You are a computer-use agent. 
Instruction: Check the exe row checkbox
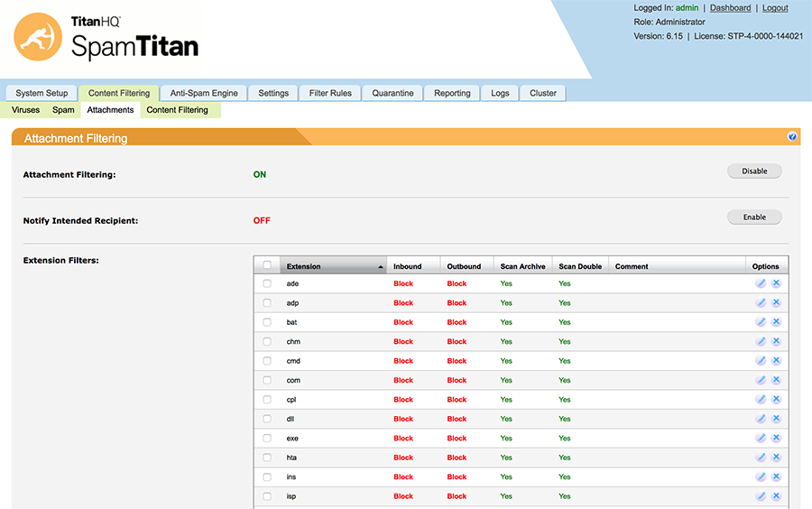point(267,438)
